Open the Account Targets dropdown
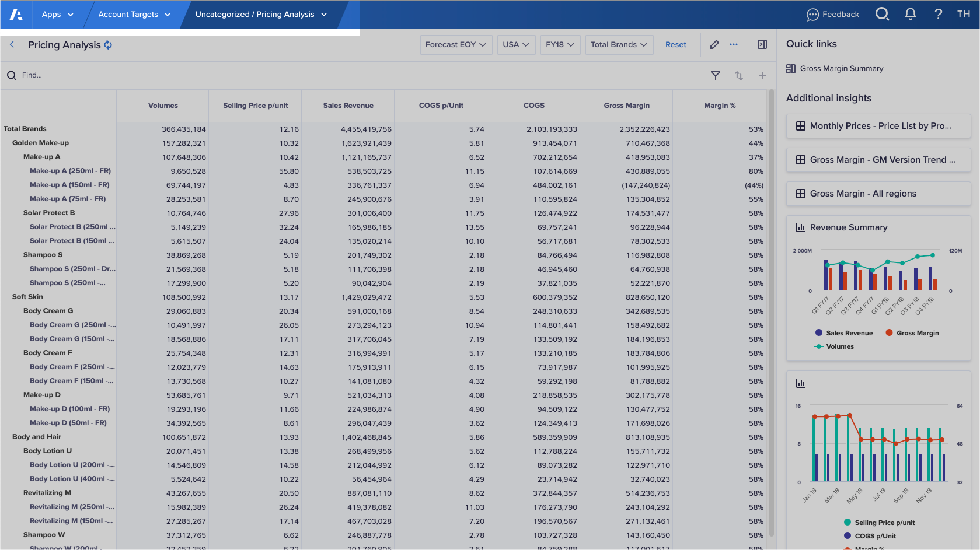The height and width of the screenshot is (550, 980). click(134, 15)
